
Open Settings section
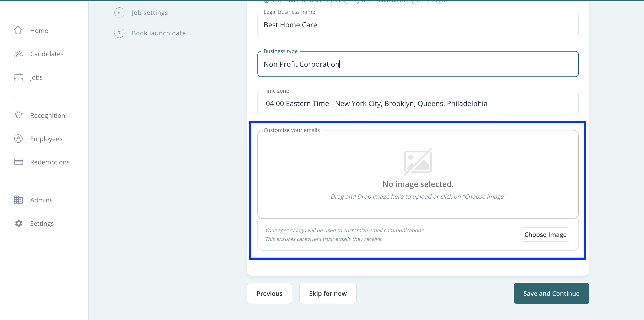coord(42,223)
